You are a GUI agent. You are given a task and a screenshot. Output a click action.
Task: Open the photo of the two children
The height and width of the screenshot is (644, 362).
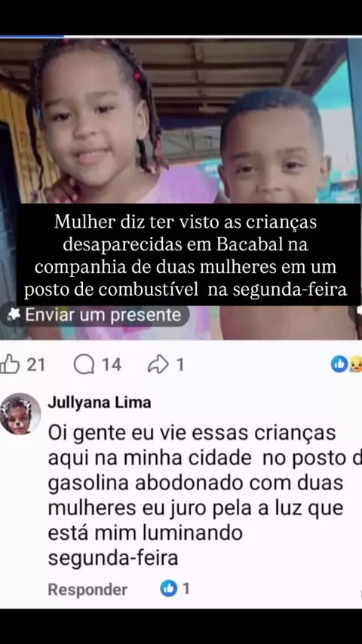[x=181, y=121]
